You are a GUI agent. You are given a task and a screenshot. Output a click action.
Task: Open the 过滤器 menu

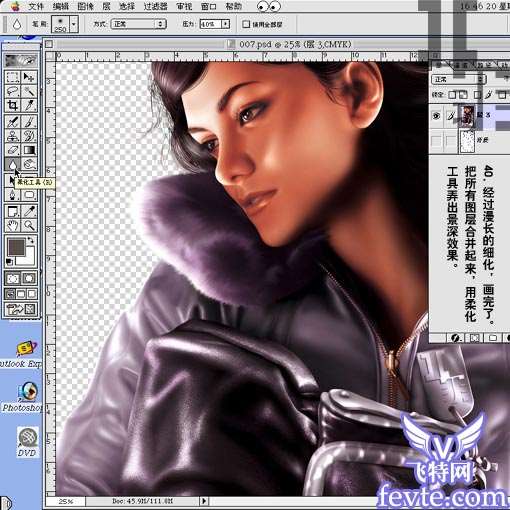155,6
